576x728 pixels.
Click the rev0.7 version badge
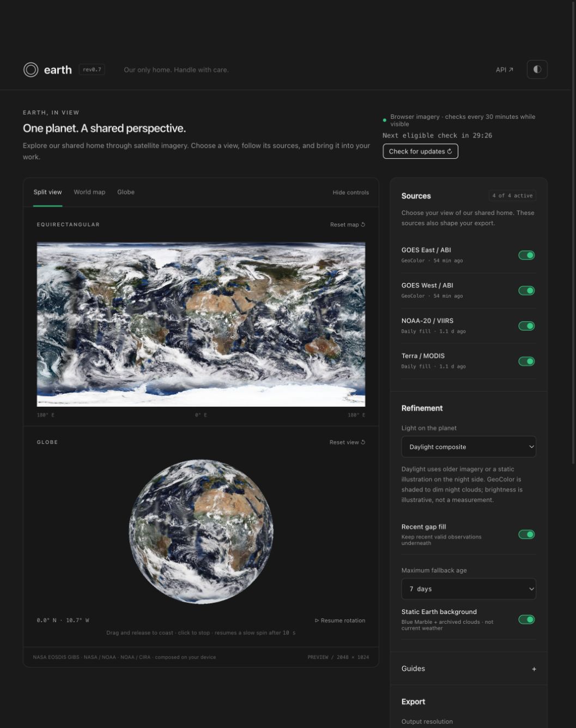click(x=92, y=69)
